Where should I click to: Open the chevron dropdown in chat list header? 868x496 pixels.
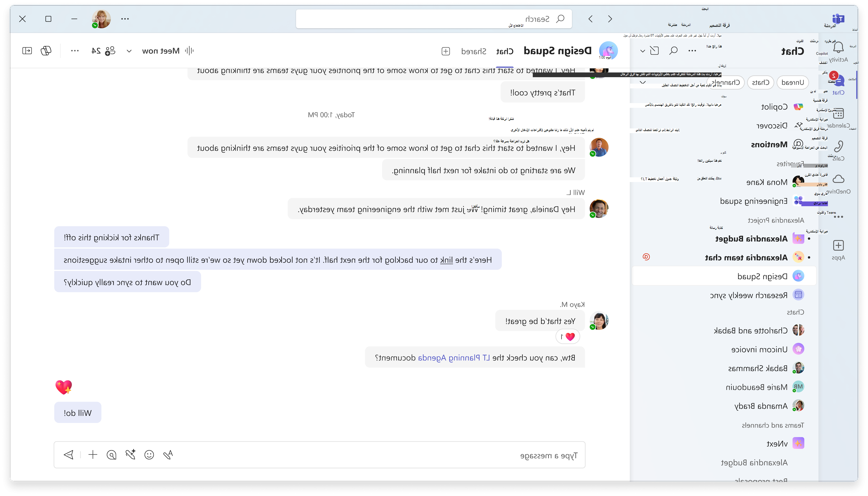pos(643,51)
